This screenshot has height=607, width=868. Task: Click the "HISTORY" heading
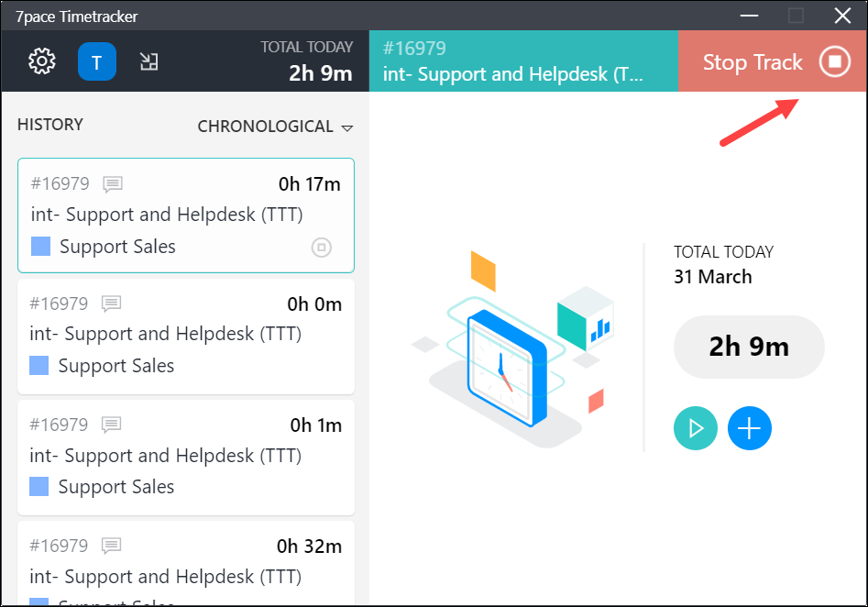pyautogui.click(x=50, y=125)
